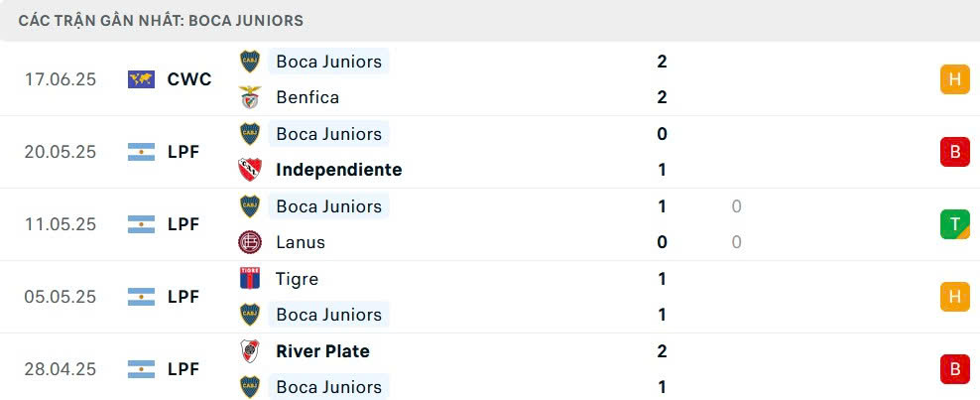Click the Argentina flag beside the 20.05.25 match

142,152
